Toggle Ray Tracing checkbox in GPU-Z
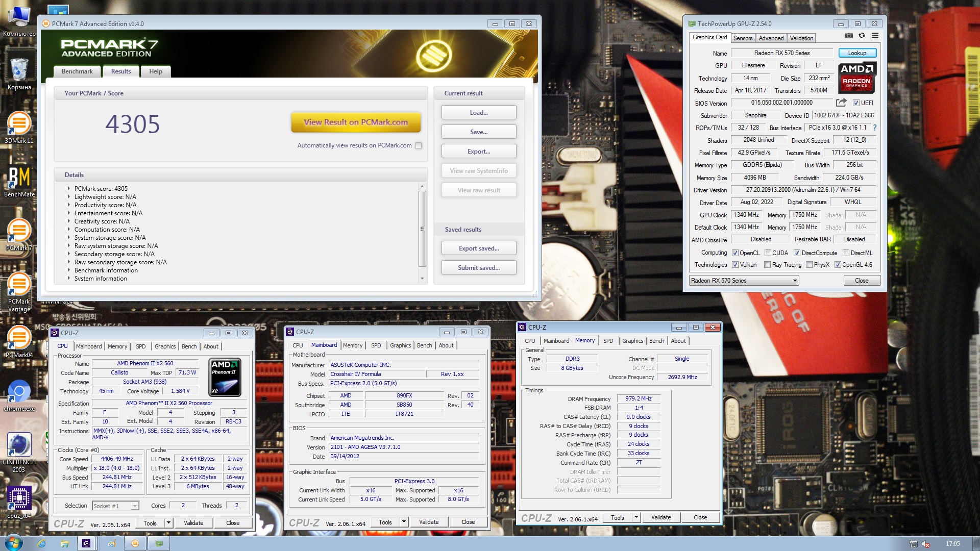Screen dimensions: 980x551 coord(767,264)
